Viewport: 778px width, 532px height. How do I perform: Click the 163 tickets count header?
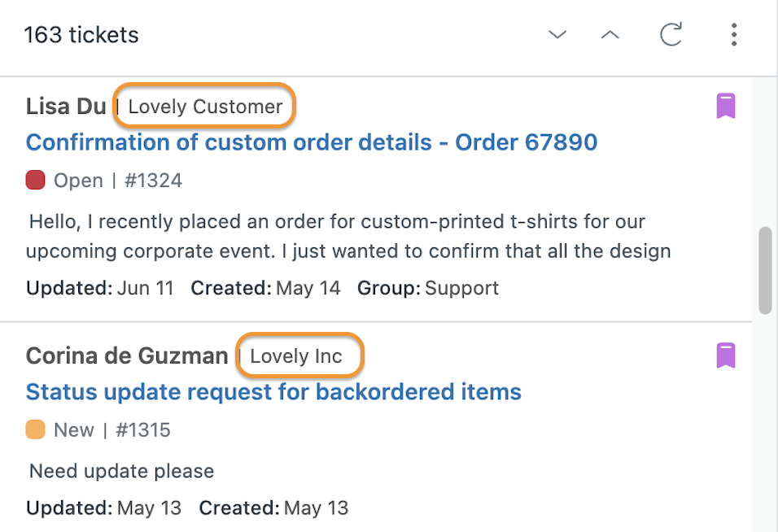[x=81, y=35]
